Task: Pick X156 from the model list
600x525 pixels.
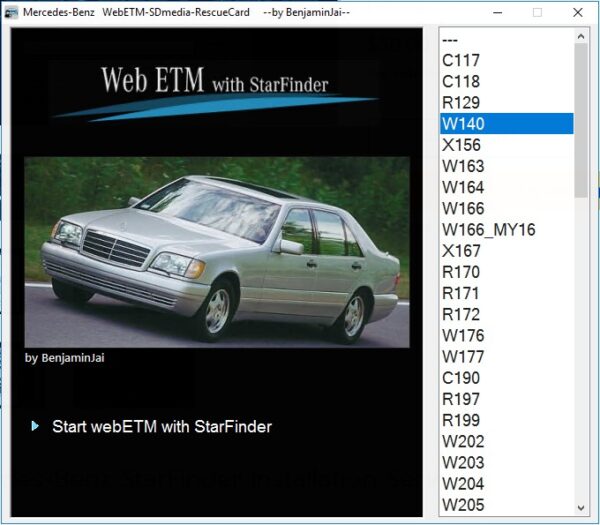Action: pyautogui.click(x=507, y=145)
